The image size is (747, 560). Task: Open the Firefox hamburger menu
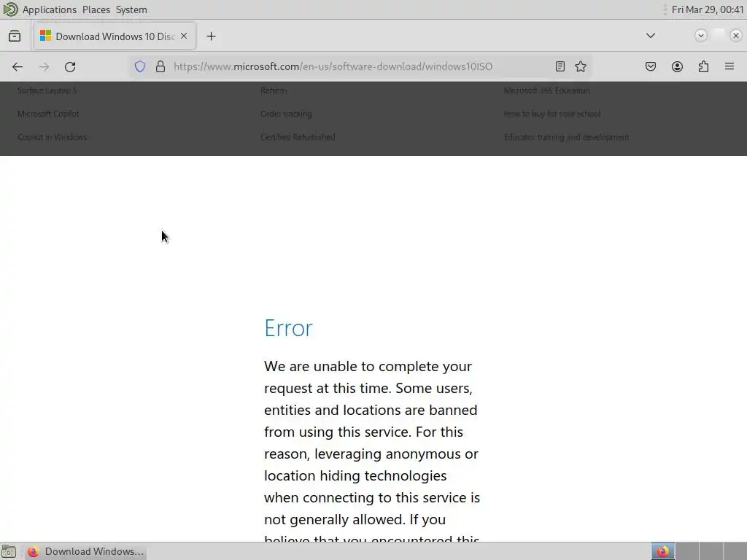(729, 66)
